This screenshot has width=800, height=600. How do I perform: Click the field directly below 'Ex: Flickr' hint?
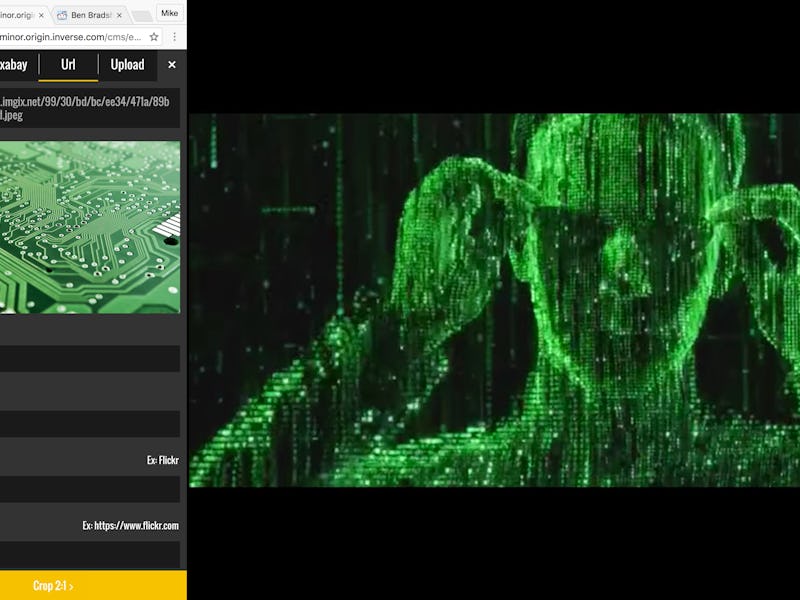(x=90, y=489)
